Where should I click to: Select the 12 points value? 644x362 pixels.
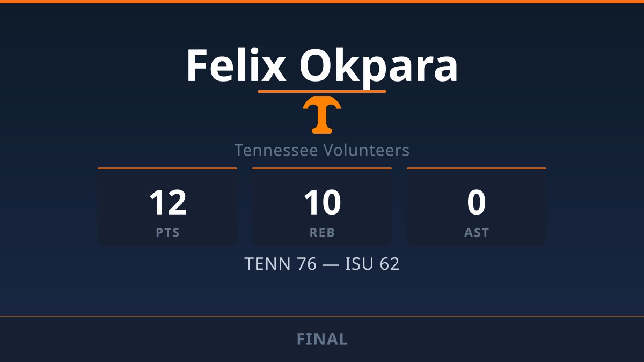(167, 203)
